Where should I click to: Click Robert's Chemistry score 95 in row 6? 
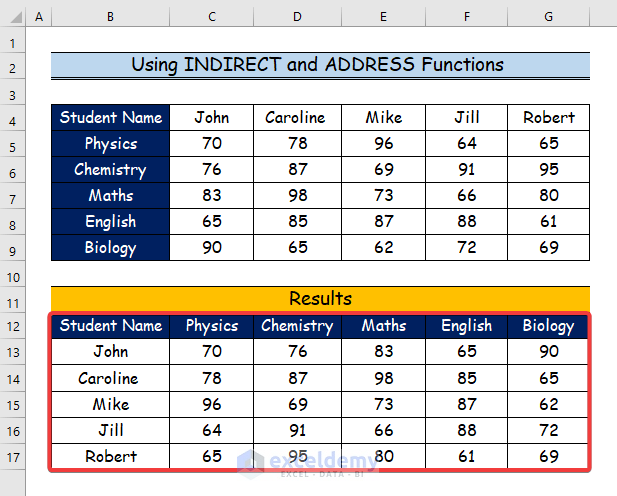(549, 170)
